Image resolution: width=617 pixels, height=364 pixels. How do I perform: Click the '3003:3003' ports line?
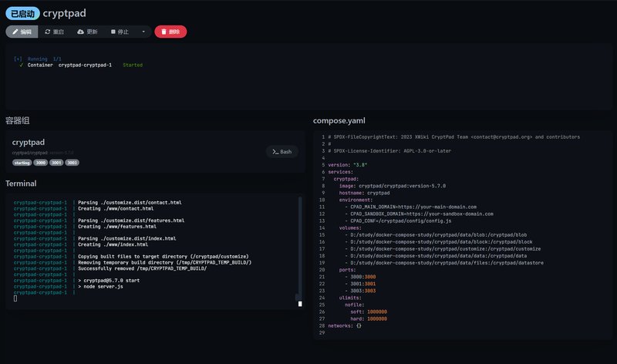pyautogui.click(x=360, y=291)
